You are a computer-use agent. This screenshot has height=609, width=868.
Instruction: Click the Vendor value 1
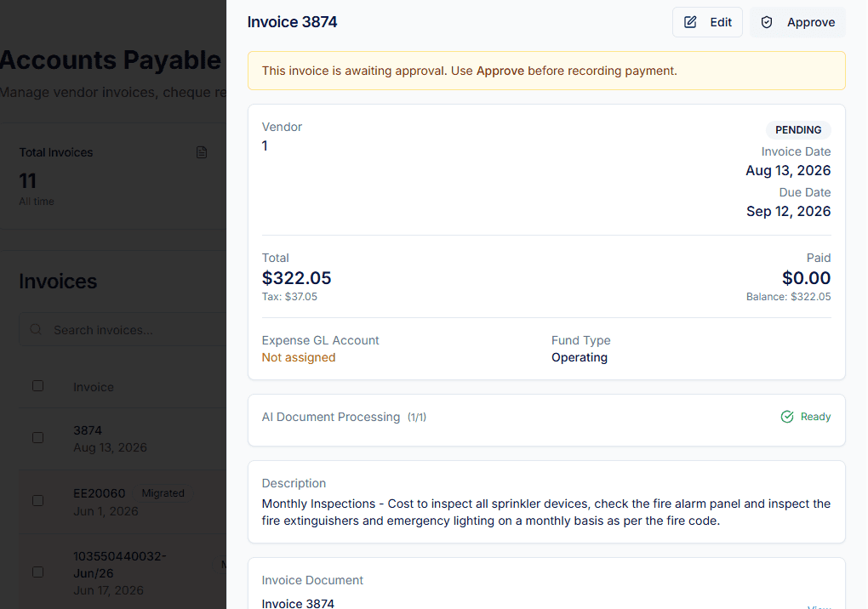(x=265, y=146)
